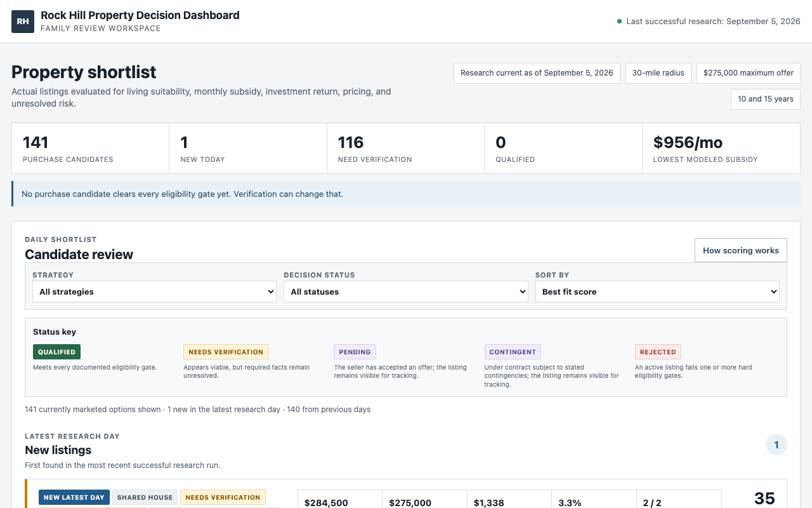Image resolution: width=812 pixels, height=508 pixels.
Task: Click the $284,500 price cell
Action: [340, 499]
